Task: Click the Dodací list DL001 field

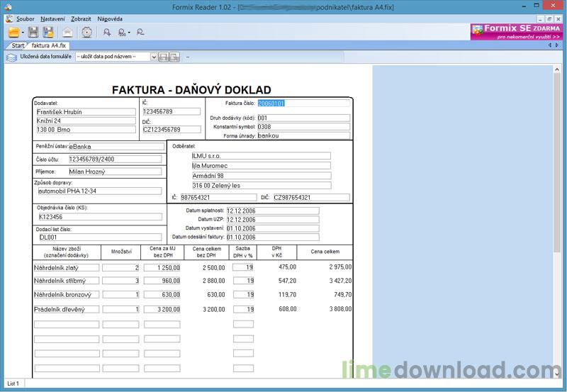Action: [x=100, y=237]
